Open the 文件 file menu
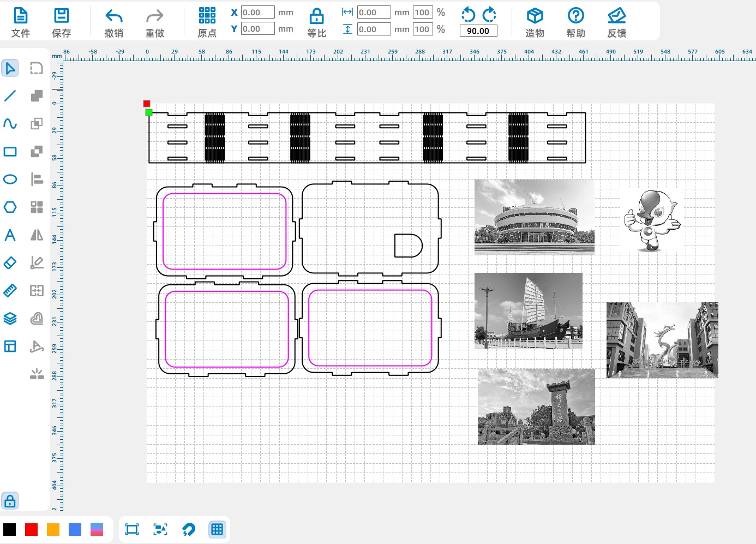The height and width of the screenshot is (544, 756). pos(21,22)
